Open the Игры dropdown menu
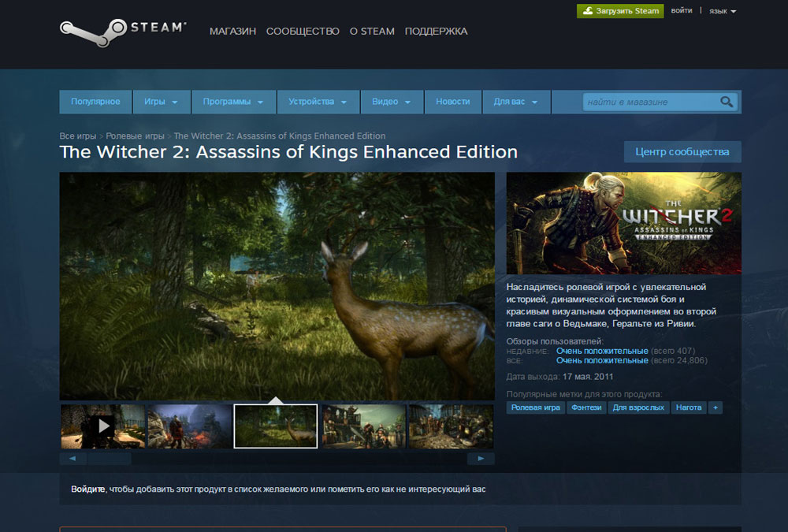788x532 pixels. [162, 102]
